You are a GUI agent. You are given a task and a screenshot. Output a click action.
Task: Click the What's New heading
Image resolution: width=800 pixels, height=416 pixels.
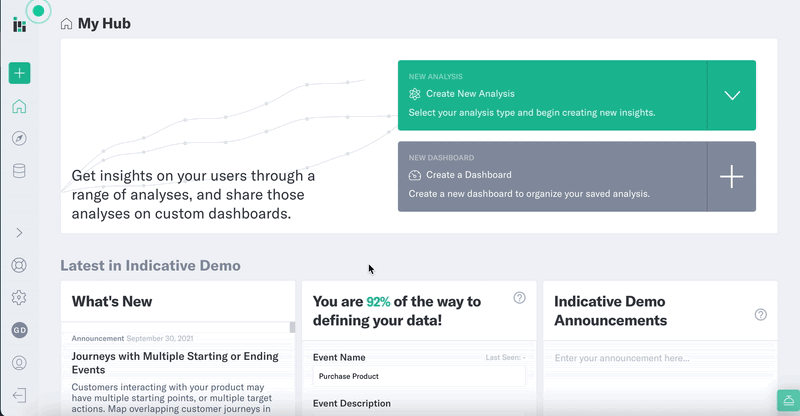coord(112,301)
